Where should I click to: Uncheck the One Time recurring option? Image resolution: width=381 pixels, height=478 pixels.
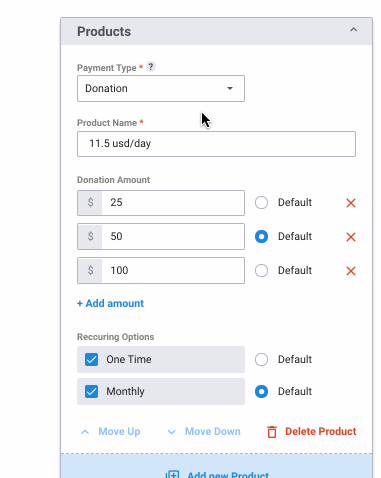[x=91, y=360]
